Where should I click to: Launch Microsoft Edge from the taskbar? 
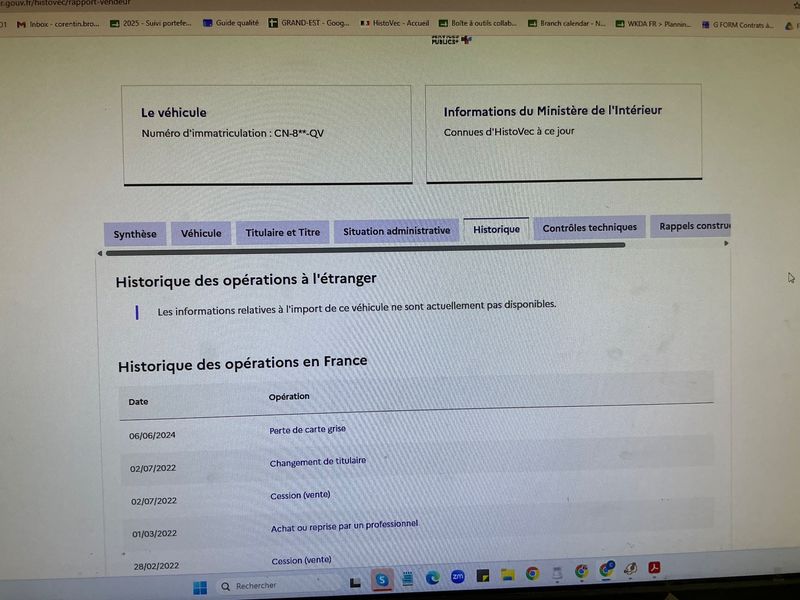click(x=433, y=577)
